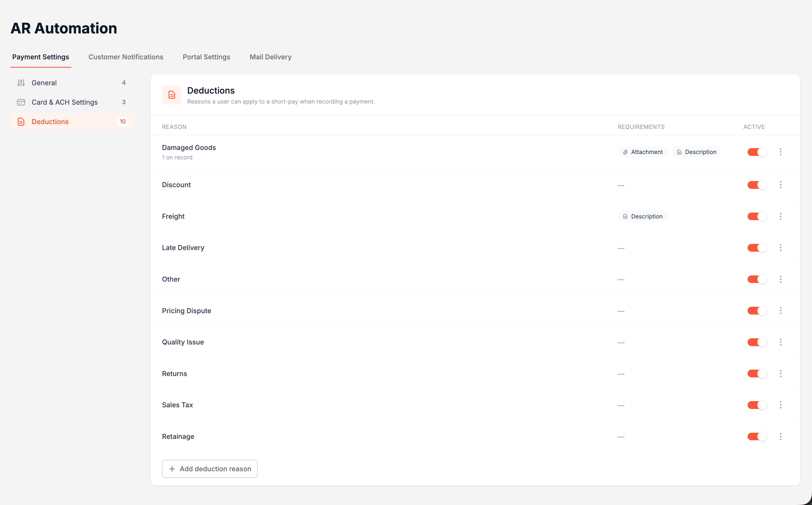Toggle Discount active switch

click(757, 185)
